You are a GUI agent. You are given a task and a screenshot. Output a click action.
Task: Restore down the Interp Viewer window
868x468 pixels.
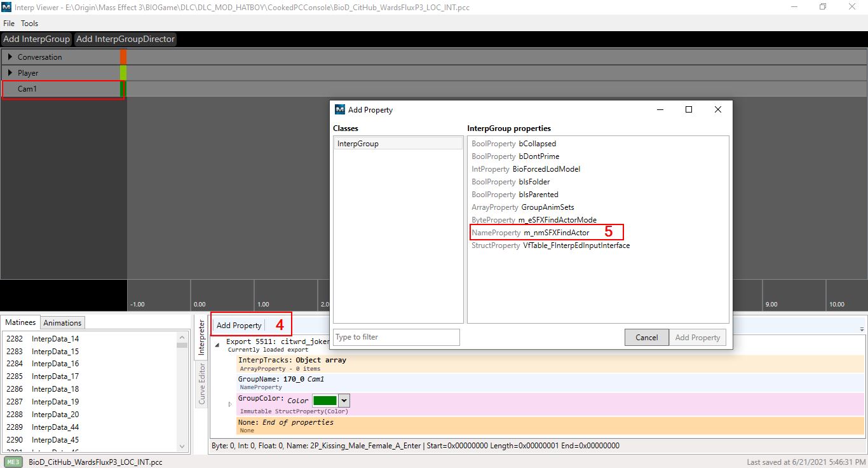(823, 7)
